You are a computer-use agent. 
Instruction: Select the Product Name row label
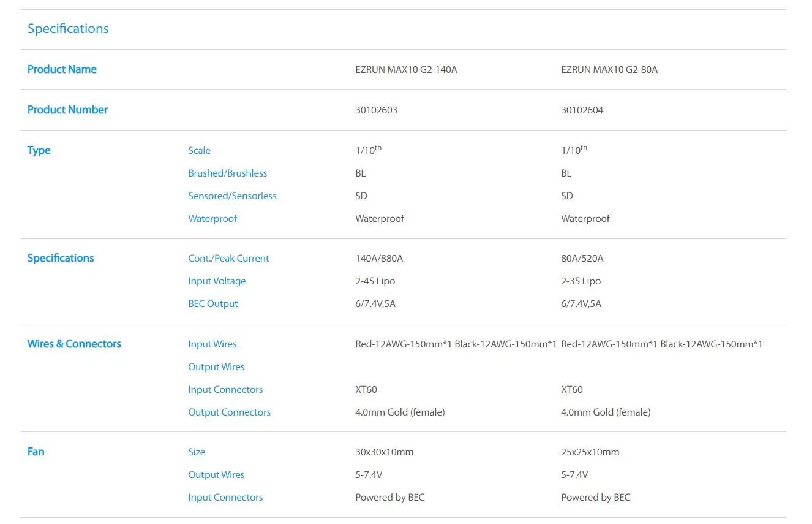click(62, 69)
